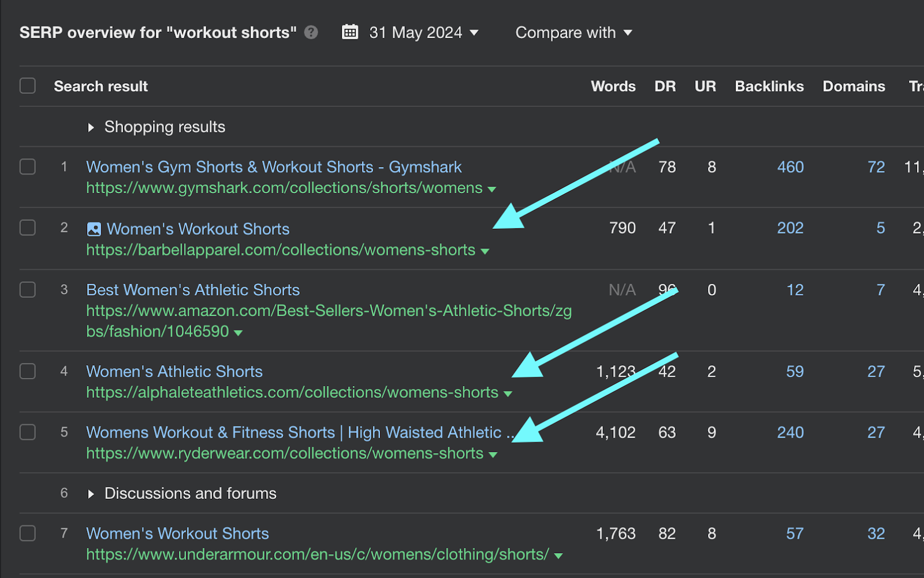The image size is (924, 578).
Task: Visit the alphaleteathletics.com womens-shorts URL
Action: pos(292,392)
